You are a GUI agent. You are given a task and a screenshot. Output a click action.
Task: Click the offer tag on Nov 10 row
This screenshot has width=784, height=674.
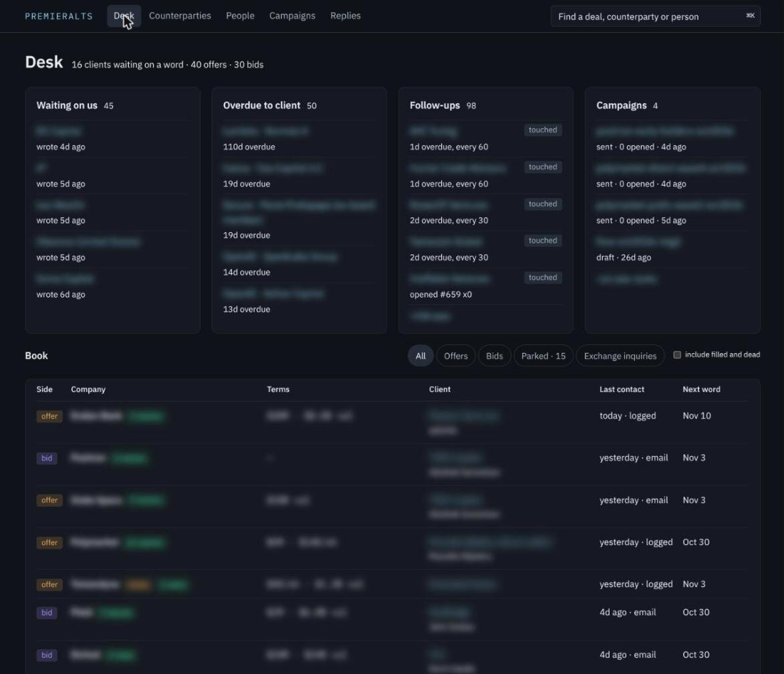(49, 417)
